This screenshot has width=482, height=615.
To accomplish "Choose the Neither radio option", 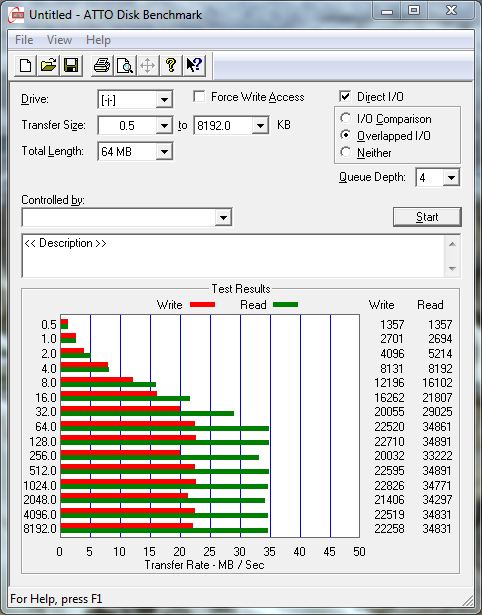I will point(346,152).
